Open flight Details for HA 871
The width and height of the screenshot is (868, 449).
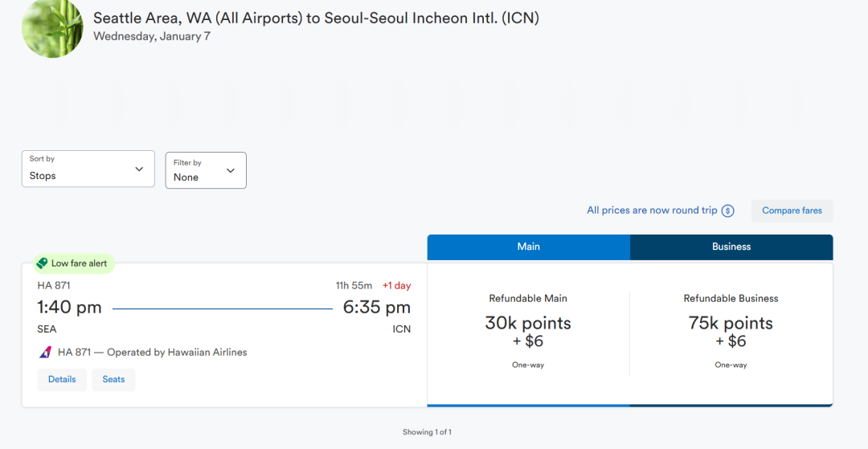62,380
